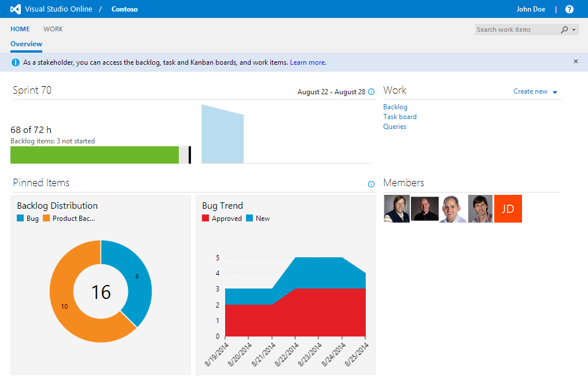Click the stakeholder banner info icon

pos(16,62)
